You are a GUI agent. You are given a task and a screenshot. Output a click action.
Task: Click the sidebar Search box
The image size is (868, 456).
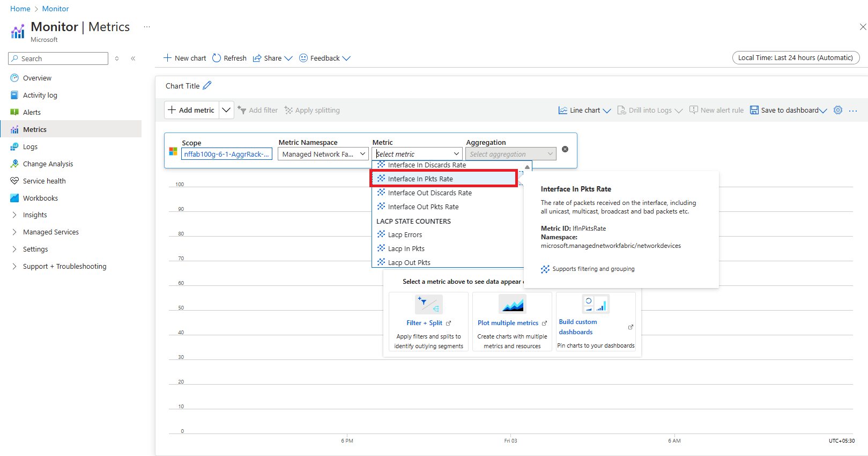58,58
